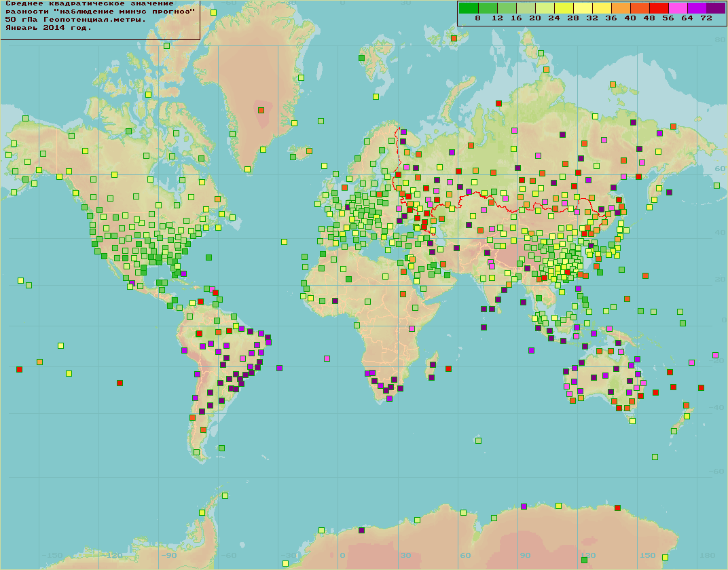Select the lone red marker in the South Pacific
The width and height of the screenshot is (728, 570).
(120, 383)
